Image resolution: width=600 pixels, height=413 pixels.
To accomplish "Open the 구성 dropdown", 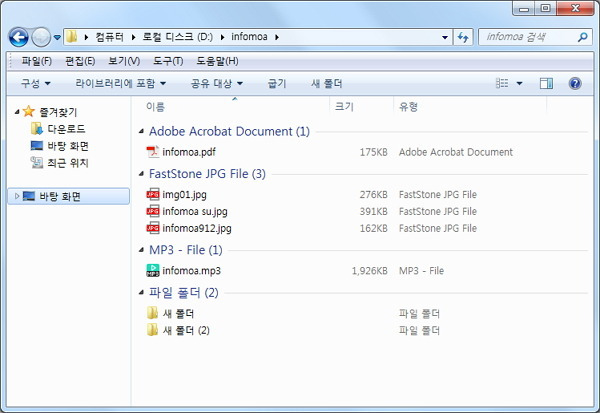I will tap(36, 83).
